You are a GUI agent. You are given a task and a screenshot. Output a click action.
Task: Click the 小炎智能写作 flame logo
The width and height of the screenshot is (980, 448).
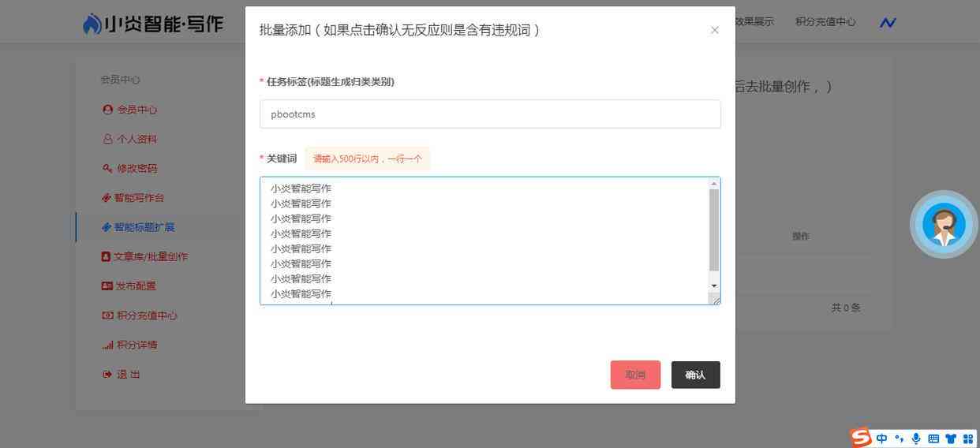(92, 24)
